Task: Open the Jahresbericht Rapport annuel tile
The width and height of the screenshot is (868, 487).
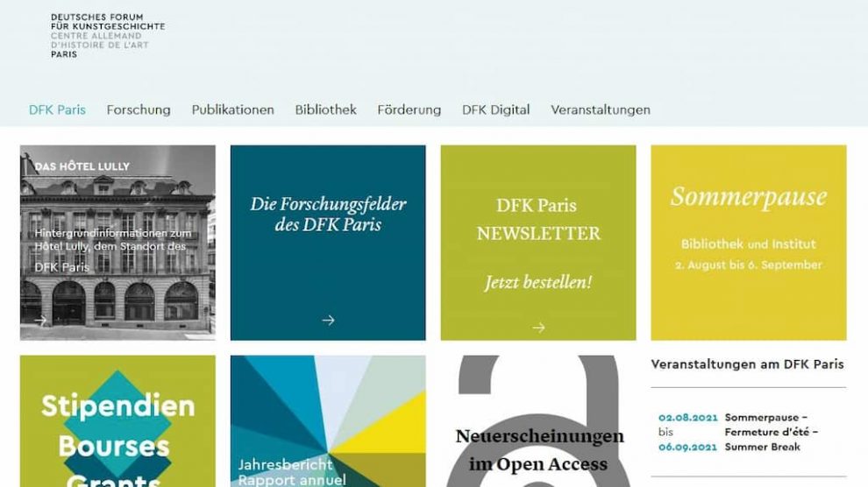Action: point(328,421)
